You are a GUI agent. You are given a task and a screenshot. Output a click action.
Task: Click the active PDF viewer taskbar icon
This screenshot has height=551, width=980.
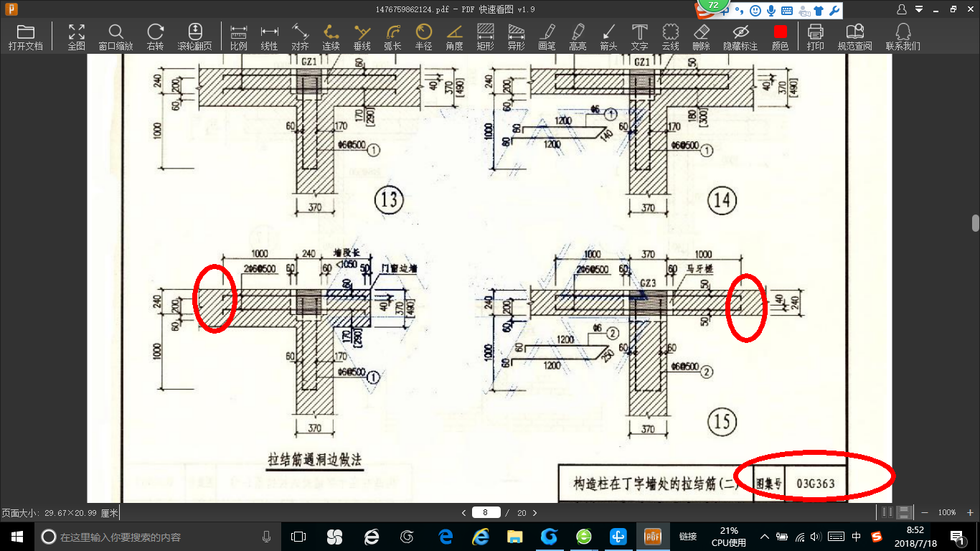pyautogui.click(x=653, y=537)
